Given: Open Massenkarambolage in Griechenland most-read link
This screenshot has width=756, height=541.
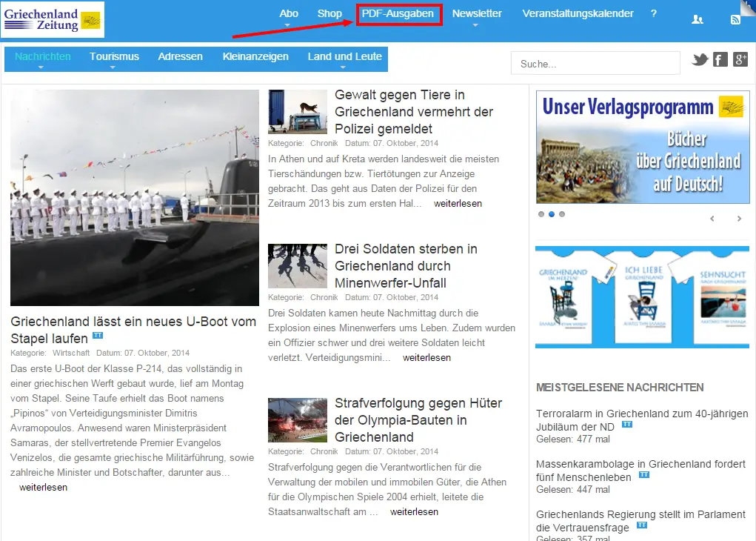Looking at the screenshot, I should 640,470.
